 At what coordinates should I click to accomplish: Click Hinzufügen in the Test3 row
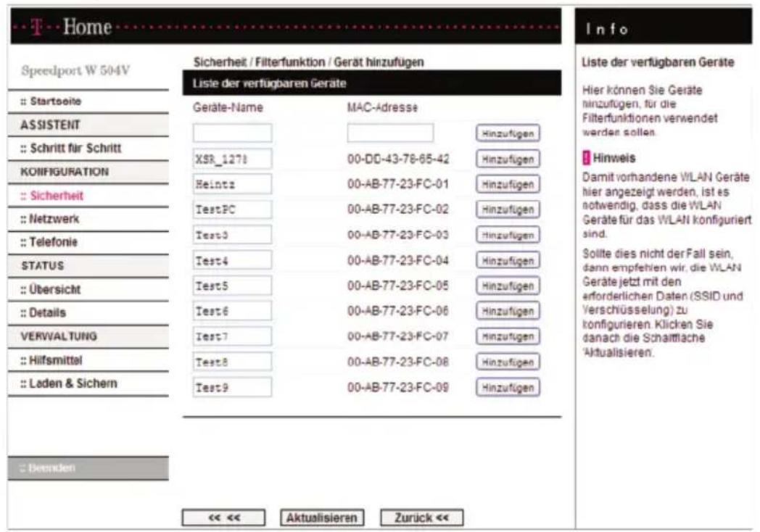508,235
